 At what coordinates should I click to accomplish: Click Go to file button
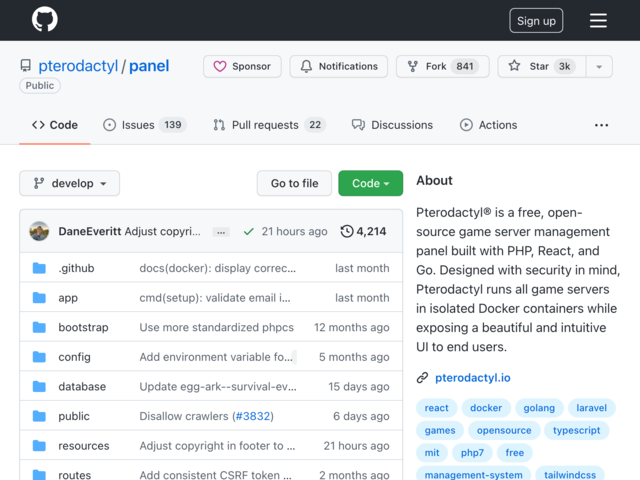pos(294,183)
